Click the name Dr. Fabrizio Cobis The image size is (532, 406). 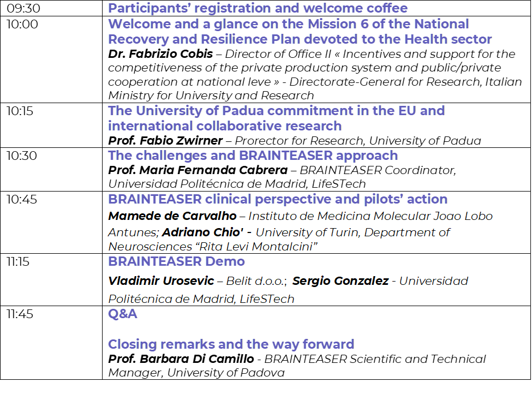click(160, 54)
